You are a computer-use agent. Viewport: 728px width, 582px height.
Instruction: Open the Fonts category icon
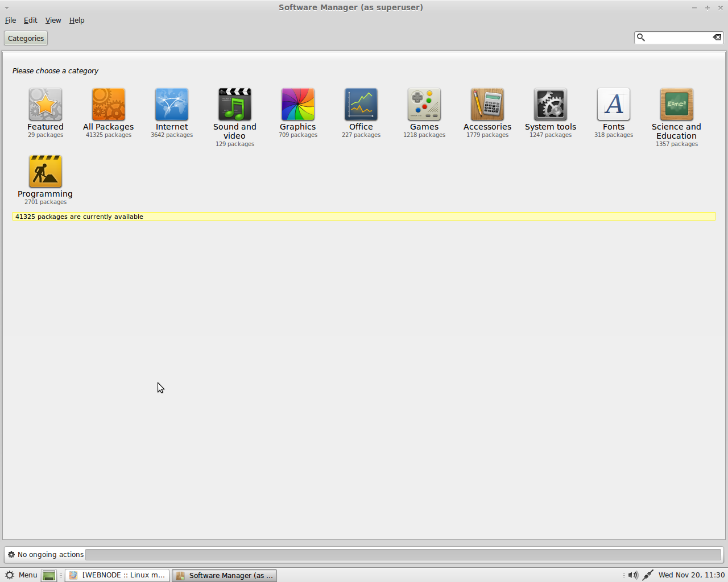pyautogui.click(x=614, y=105)
